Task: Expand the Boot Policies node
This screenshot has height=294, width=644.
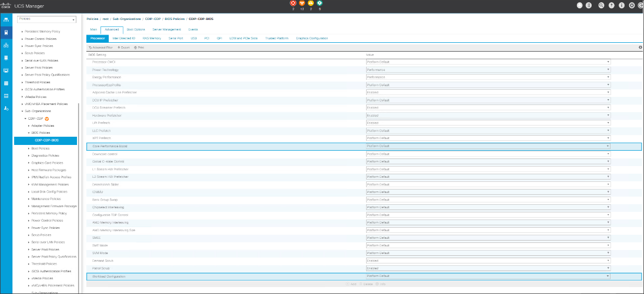Action: [x=28, y=148]
